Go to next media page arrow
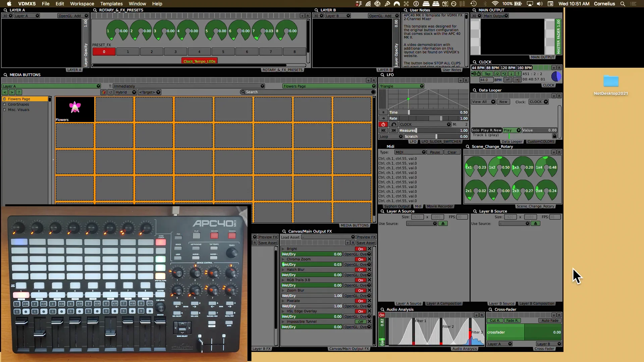 (x=12, y=92)
